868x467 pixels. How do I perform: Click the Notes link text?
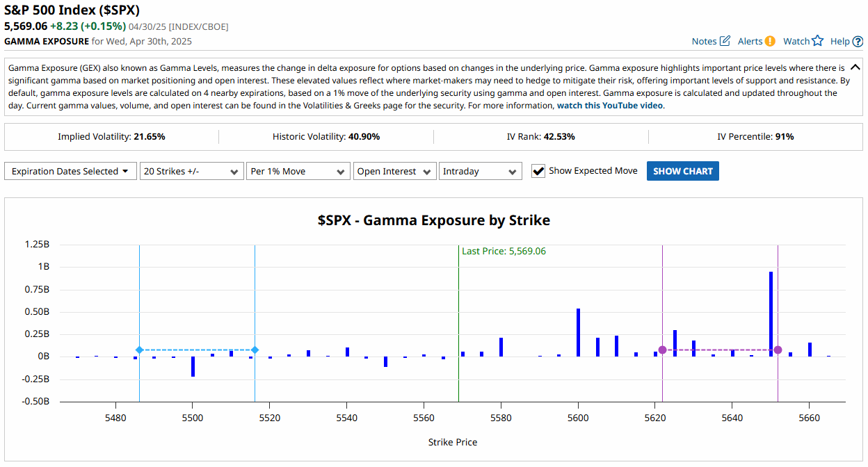[x=704, y=41]
